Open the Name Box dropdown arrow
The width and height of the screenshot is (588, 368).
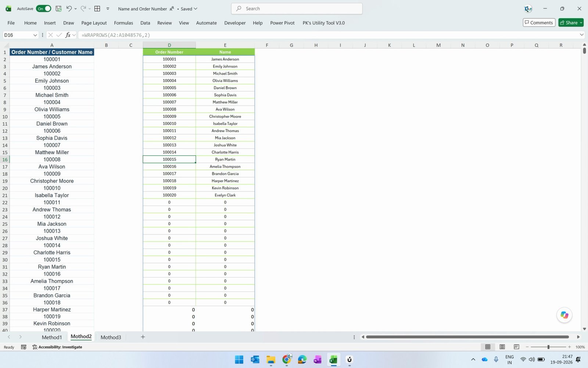tap(35, 35)
